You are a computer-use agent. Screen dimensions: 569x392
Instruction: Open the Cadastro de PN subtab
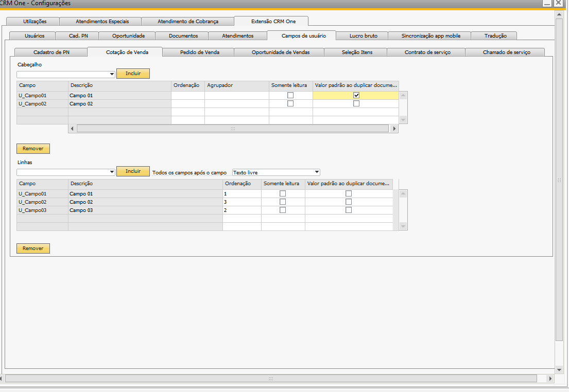pos(51,52)
